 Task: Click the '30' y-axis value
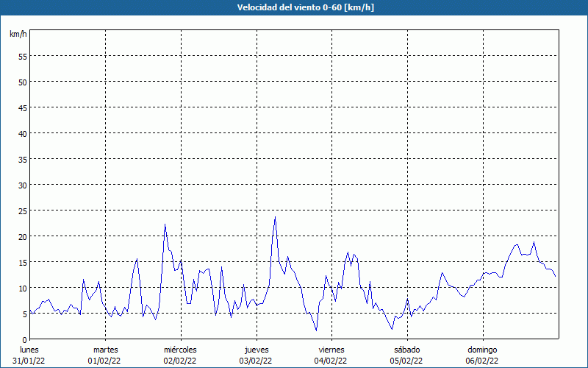[x=23, y=185]
